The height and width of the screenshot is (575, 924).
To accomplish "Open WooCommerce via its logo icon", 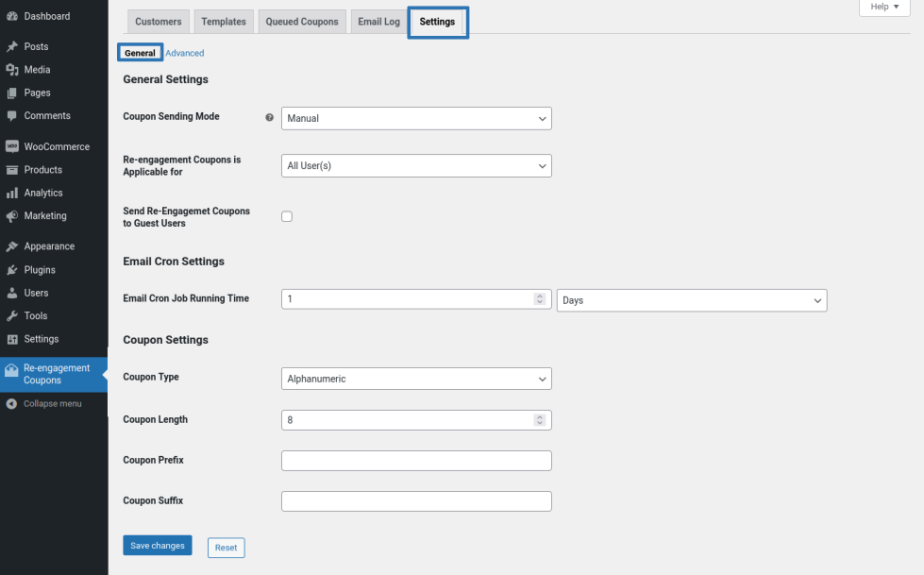I will pos(12,147).
